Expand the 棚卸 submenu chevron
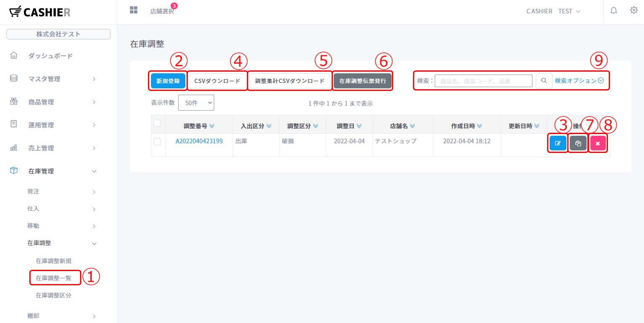Screen dimensions: 644x323 tap(94, 316)
